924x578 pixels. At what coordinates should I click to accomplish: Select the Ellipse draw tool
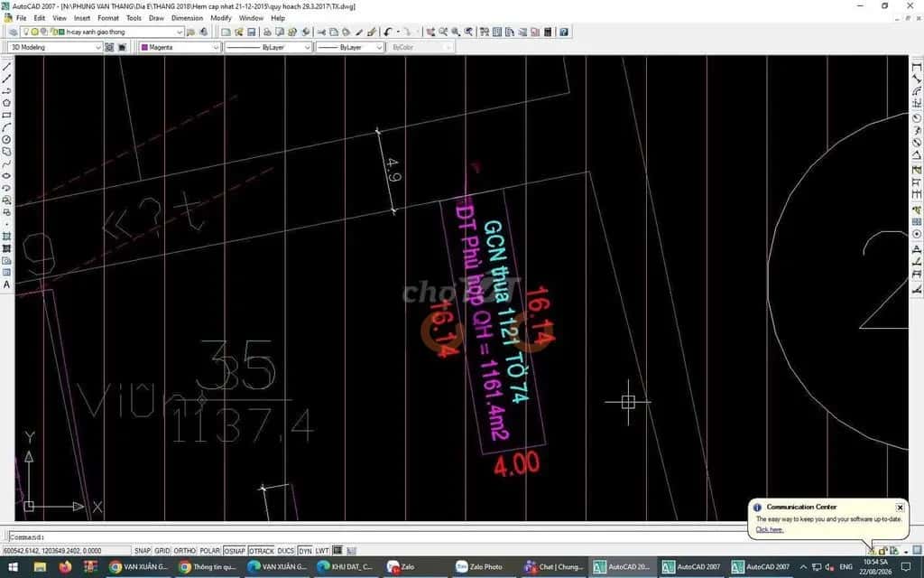6,176
